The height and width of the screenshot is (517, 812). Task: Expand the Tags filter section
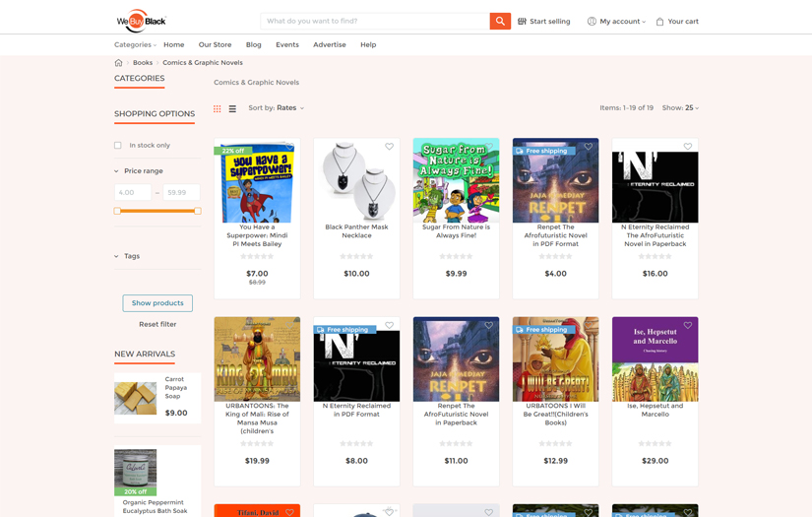click(116, 256)
